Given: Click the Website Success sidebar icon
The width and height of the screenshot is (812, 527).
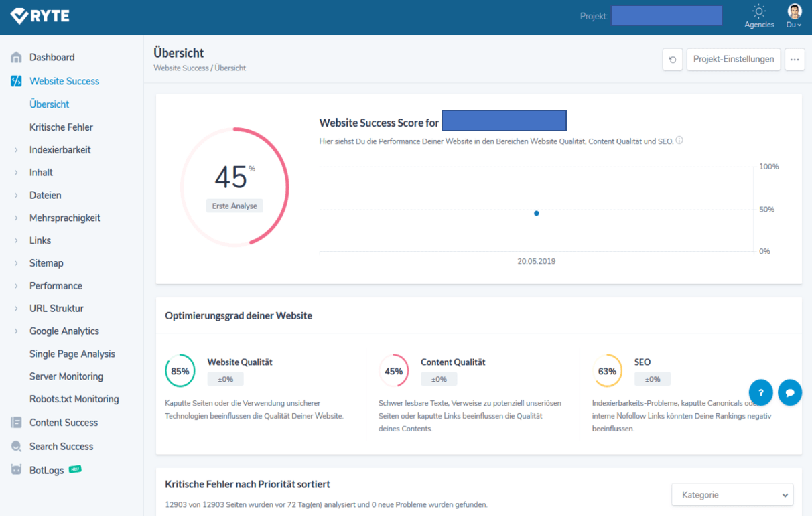Looking at the screenshot, I should 16,81.
